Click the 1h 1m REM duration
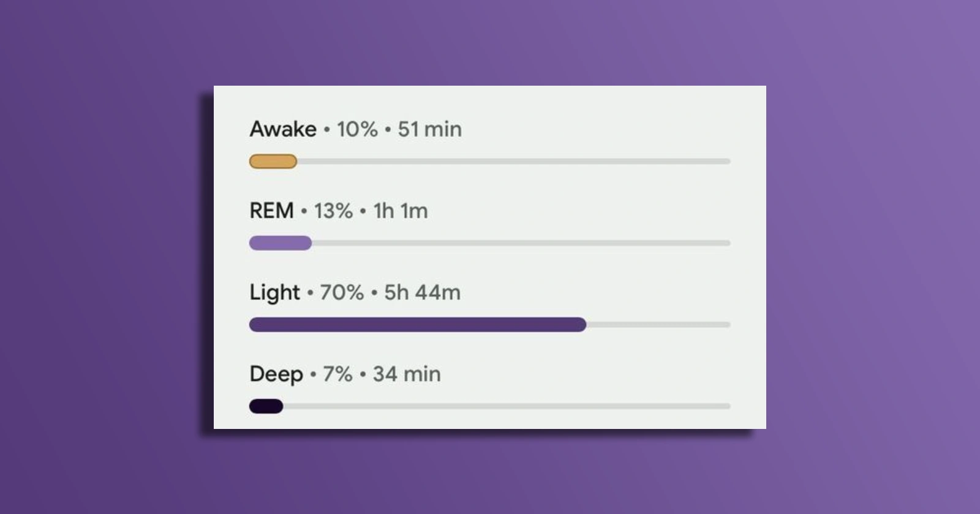The height and width of the screenshot is (514, 980). (x=401, y=210)
